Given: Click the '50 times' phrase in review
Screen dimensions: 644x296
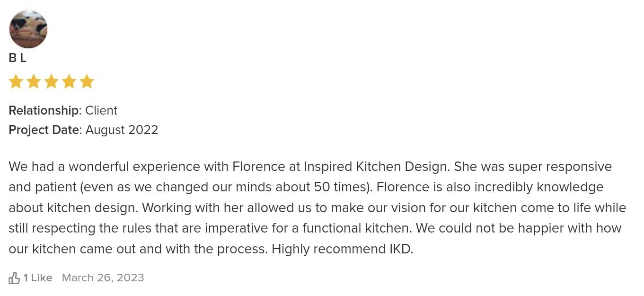Looking at the screenshot, I should tap(341, 187).
